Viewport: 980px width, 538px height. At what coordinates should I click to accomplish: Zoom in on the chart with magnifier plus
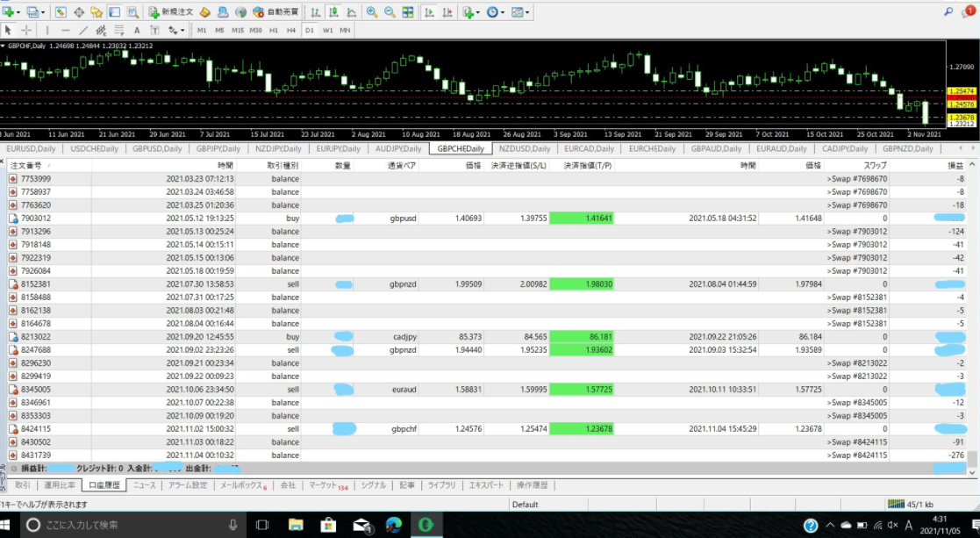point(372,12)
